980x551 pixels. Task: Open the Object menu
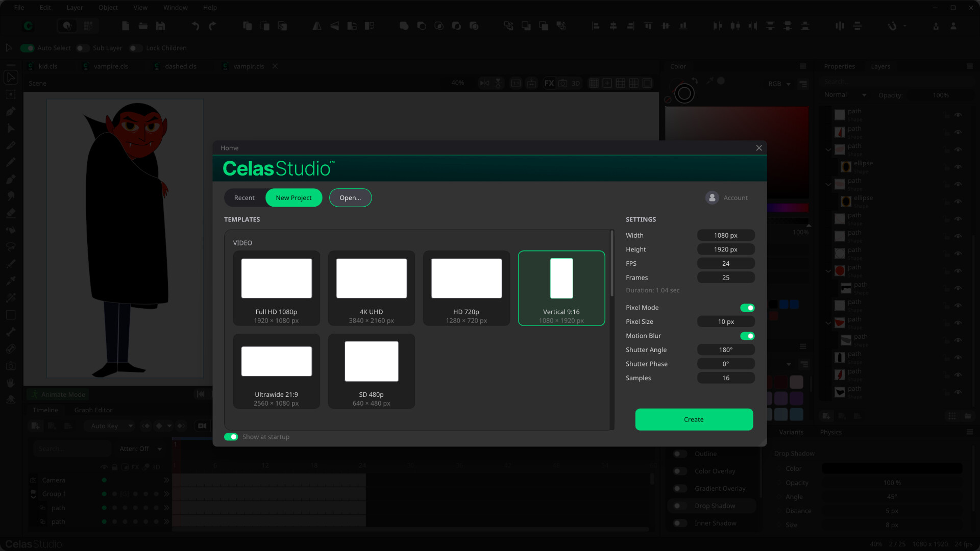tap(108, 8)
